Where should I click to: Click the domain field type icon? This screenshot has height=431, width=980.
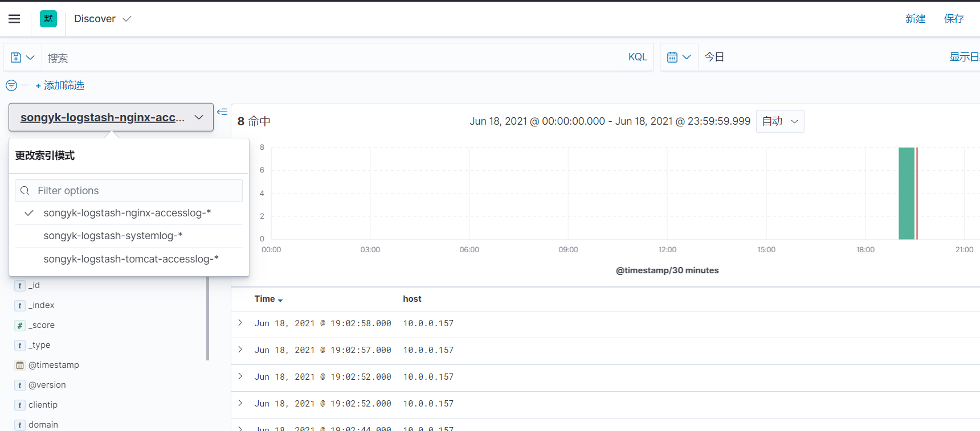(20, 425)
